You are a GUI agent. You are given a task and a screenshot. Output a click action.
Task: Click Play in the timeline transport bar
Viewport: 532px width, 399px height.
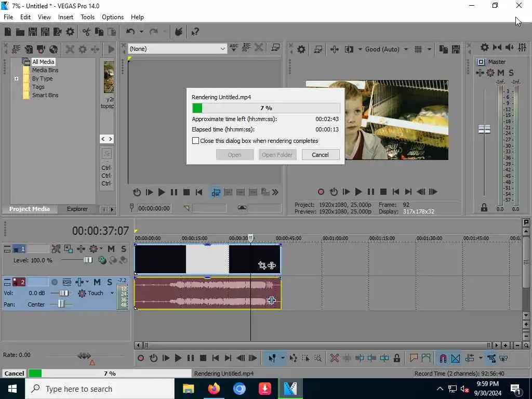point(178,358)
